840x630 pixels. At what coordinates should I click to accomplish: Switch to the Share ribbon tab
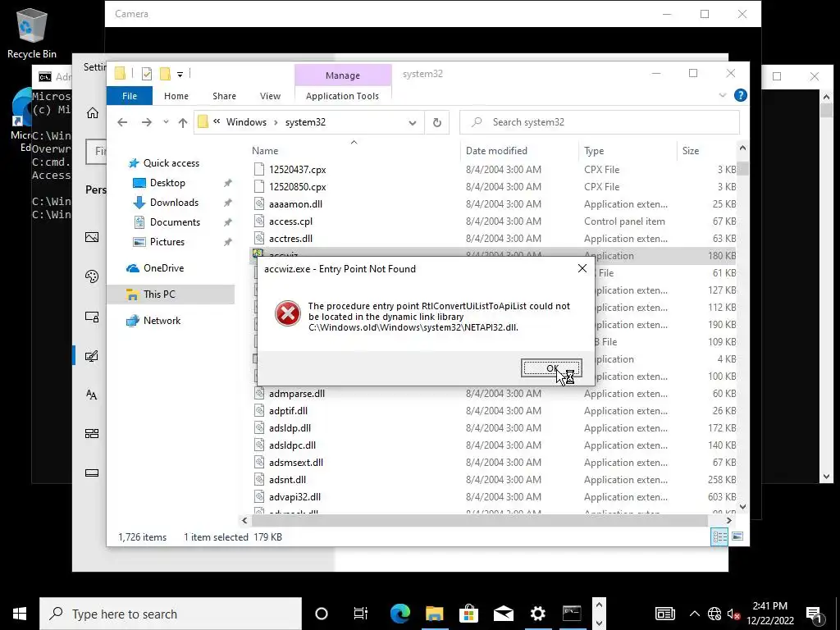coord(224,96)
